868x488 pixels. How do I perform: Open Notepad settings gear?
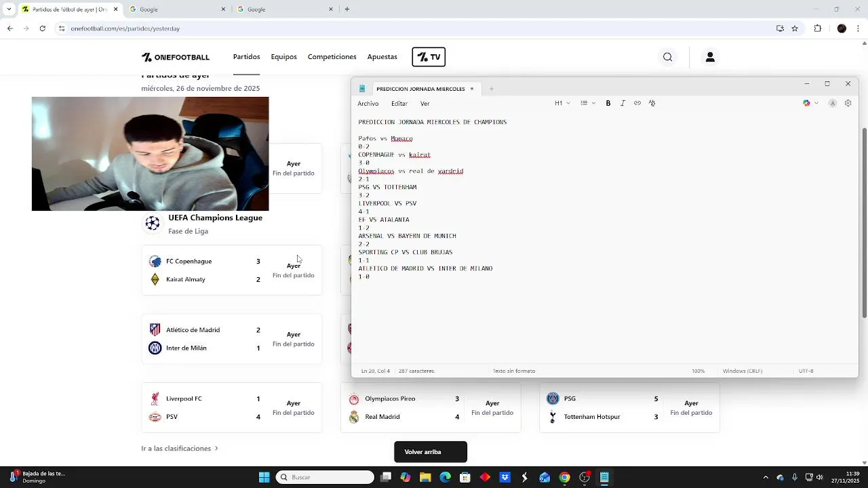point(848,103)
